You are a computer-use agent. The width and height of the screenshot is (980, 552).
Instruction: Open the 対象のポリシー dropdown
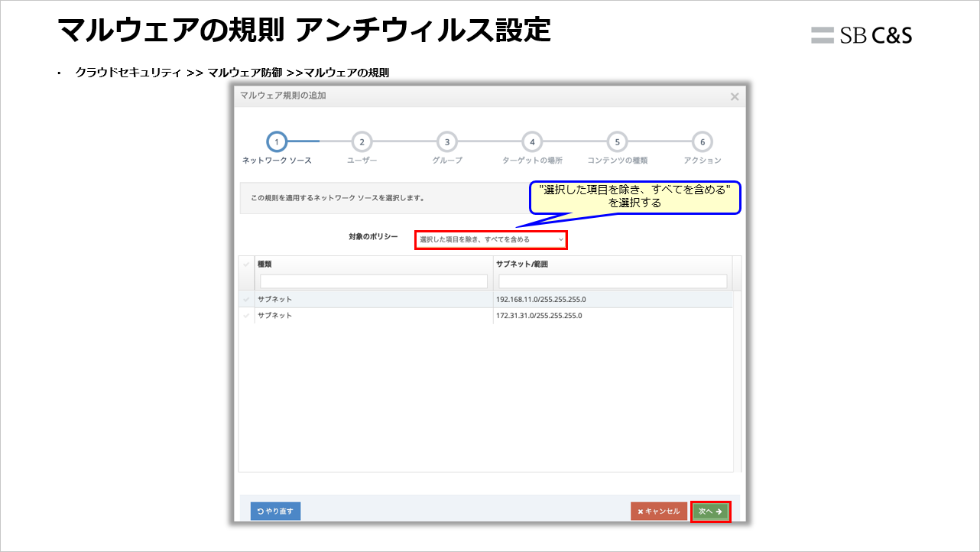pos(491,239)
